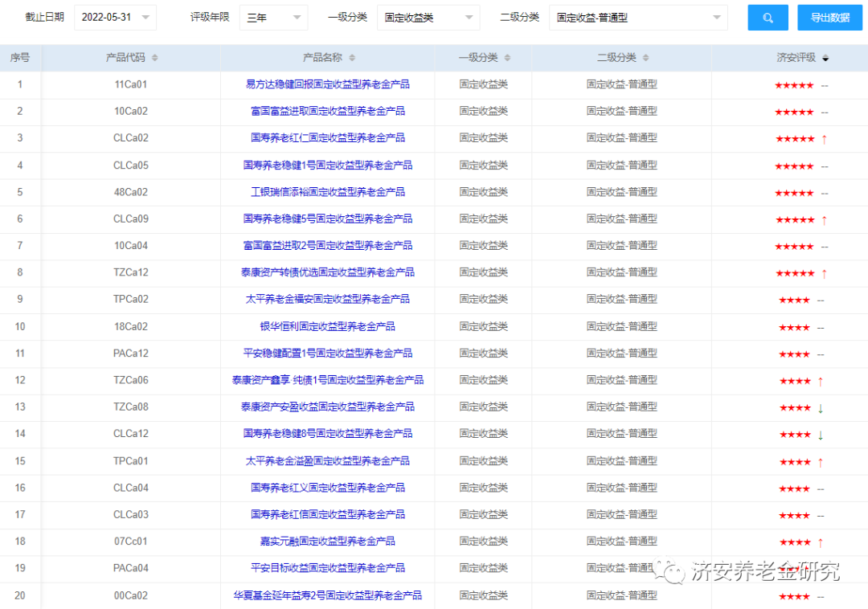868x609 pixels.
Task: Click product code TZCa06
Action: tap(131, 380)
